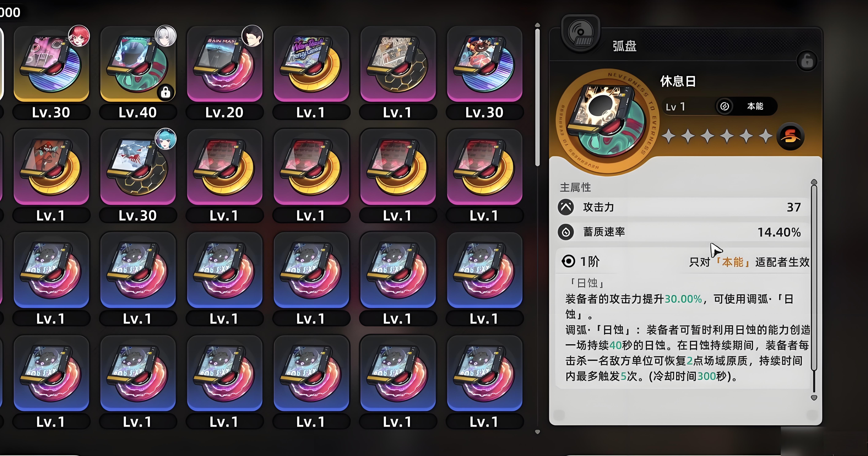Click the 蓄质速率 stat icon

(x=566, y=232)
